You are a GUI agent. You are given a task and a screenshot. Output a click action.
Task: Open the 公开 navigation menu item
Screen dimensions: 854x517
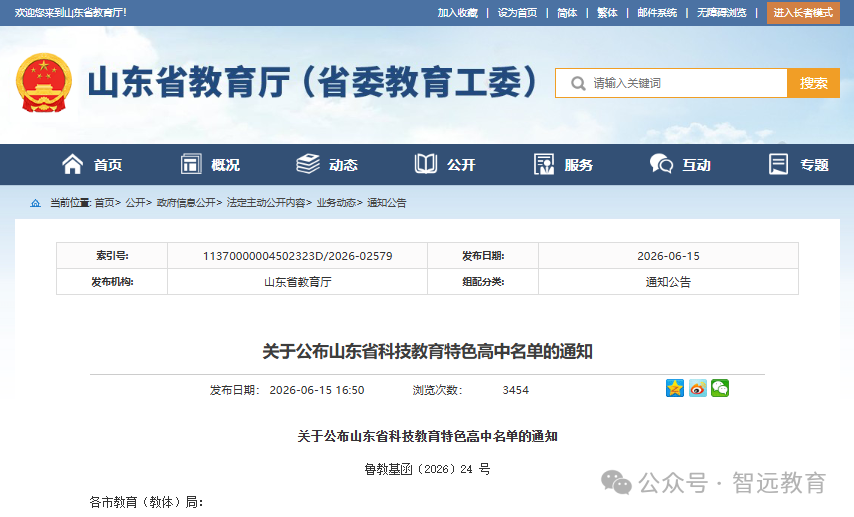click(461, 165)
